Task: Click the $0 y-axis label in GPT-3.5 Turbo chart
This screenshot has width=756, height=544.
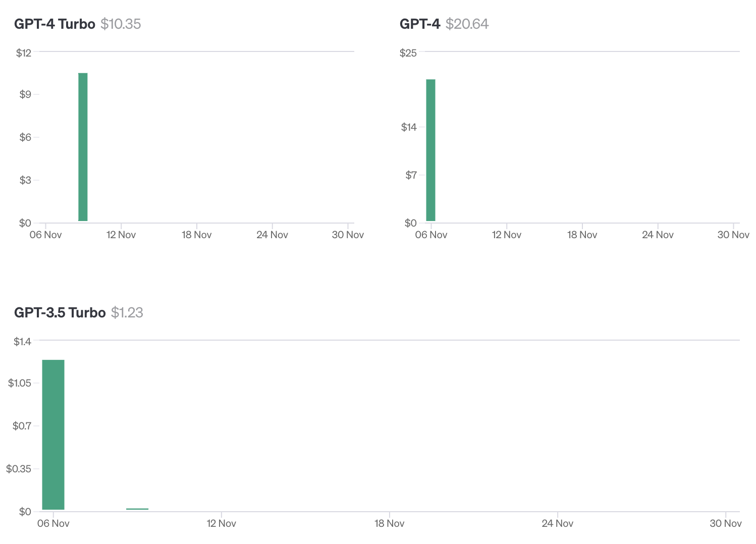Action: [x=25, y=512]
